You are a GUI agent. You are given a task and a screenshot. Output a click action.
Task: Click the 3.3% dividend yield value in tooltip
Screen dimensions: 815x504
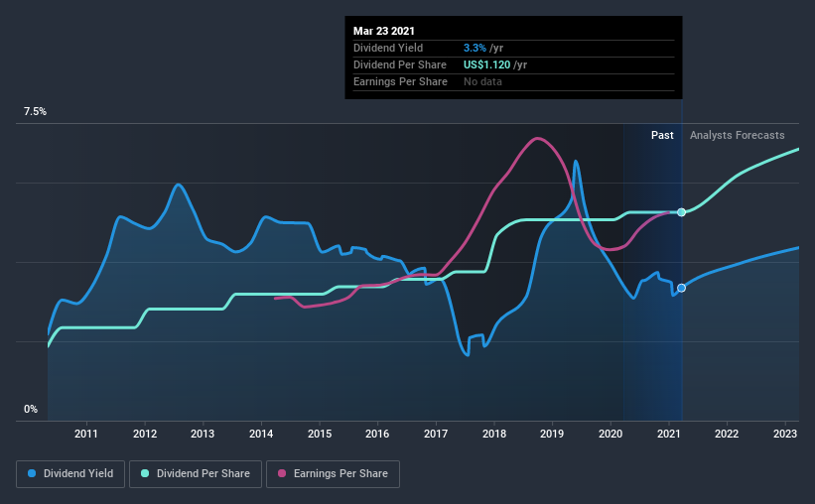click(475, 48)
